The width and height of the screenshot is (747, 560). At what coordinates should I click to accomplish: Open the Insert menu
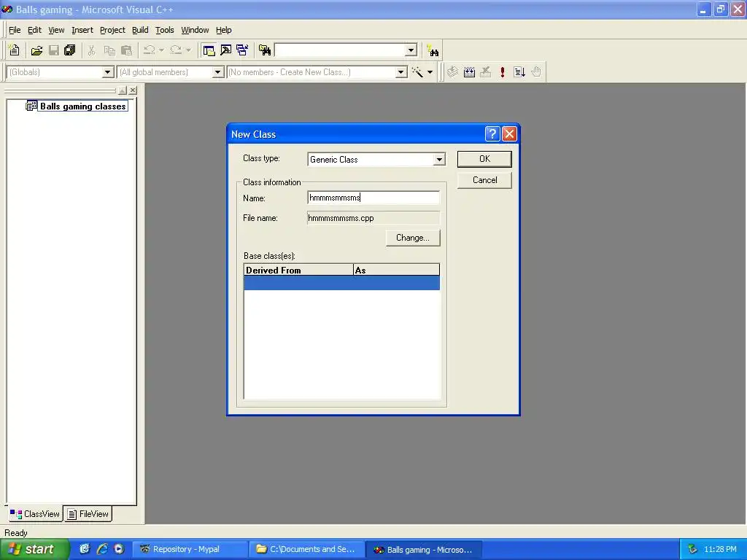click(82, 30)
